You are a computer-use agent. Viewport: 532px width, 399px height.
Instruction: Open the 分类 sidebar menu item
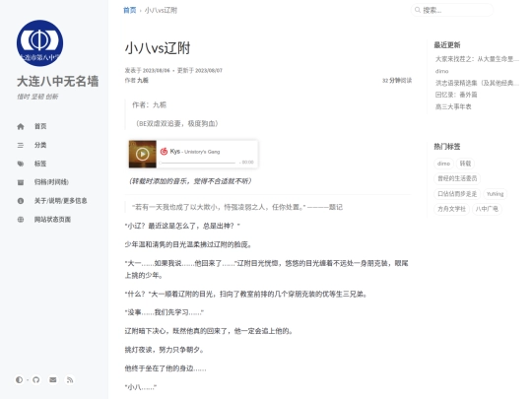(40, 145)
